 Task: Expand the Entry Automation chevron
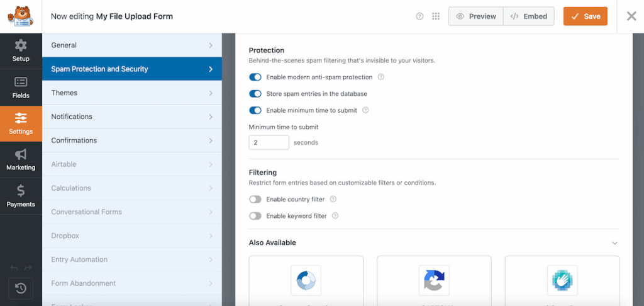coord(210,260)
